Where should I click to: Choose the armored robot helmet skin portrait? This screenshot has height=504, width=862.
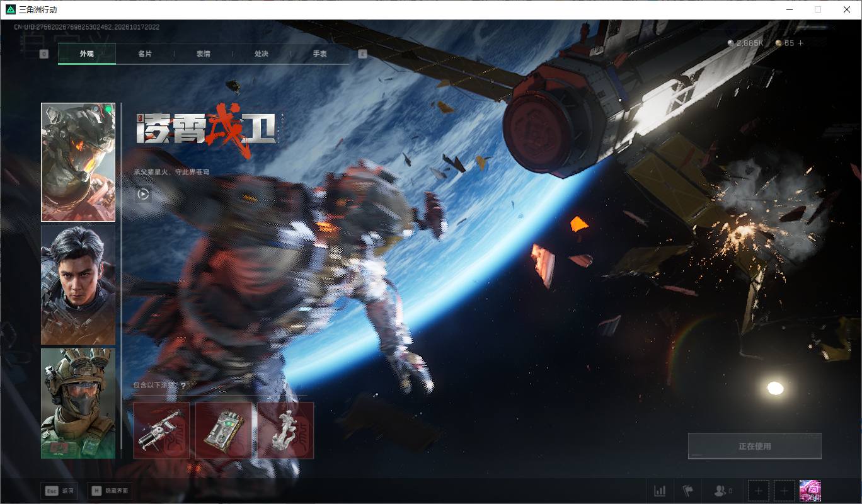78,163
